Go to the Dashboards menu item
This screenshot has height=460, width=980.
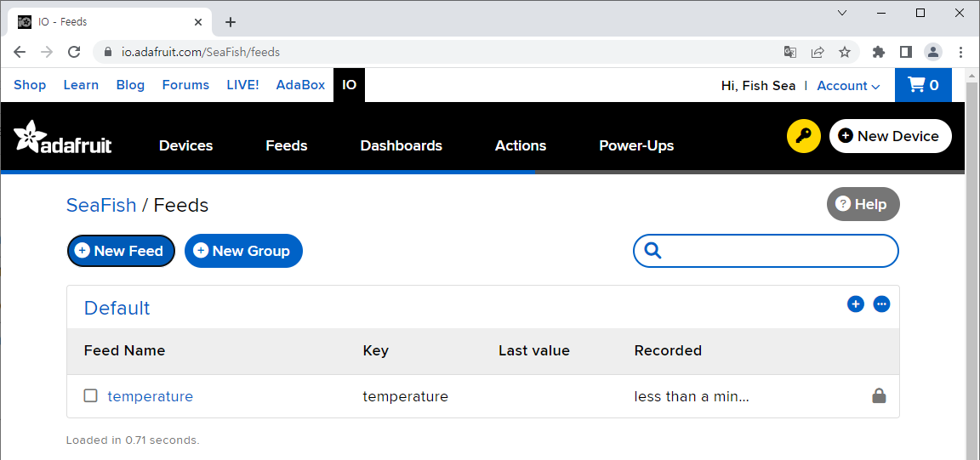pyautogui.click(x=402, y=145)
